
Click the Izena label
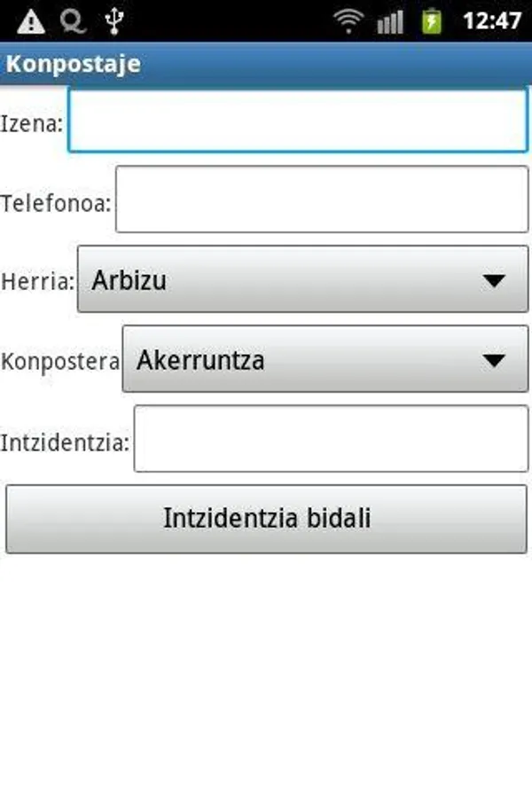tap(32, 123)
